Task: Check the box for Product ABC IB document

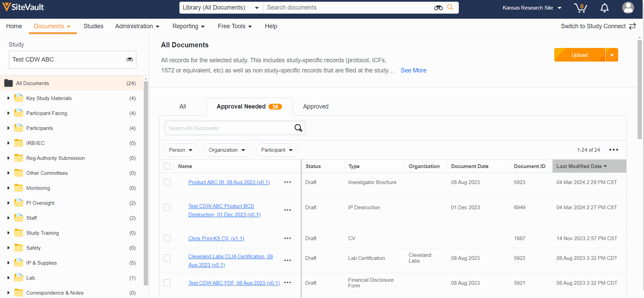Action: (x=167, y=182)
